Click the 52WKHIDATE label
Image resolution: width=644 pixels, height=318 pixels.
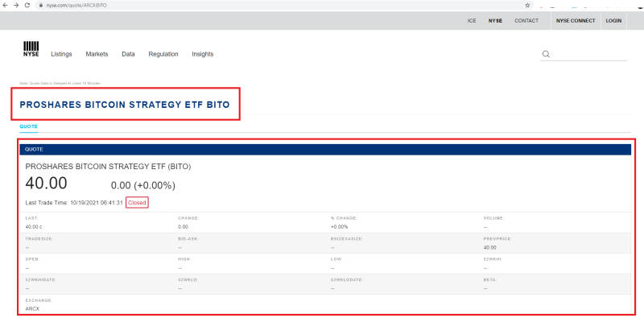[41, 279]
